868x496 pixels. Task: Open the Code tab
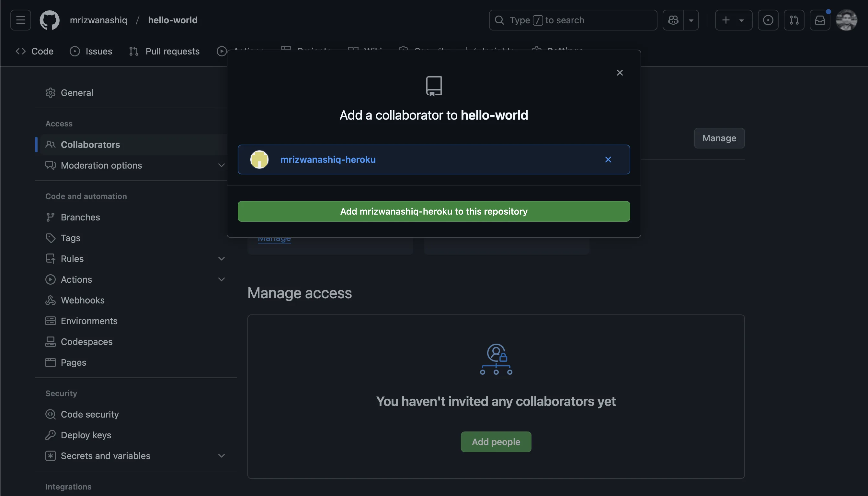34,51
